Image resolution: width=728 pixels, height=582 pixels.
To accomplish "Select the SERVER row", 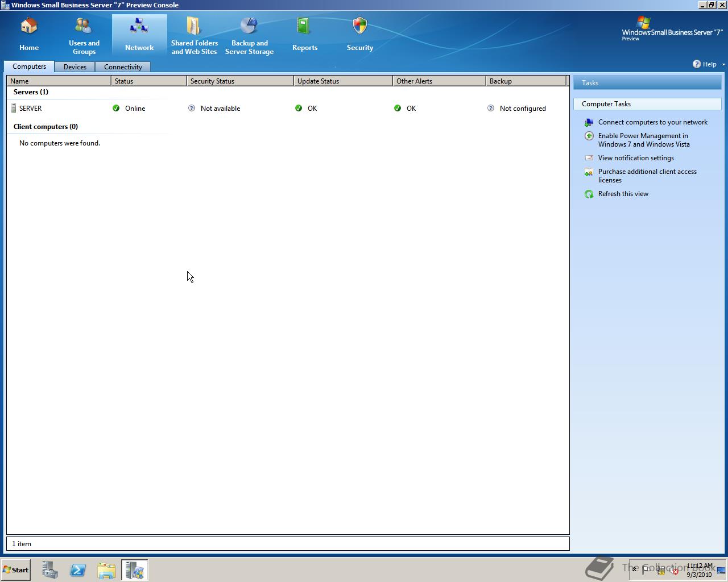I will 288,108.
